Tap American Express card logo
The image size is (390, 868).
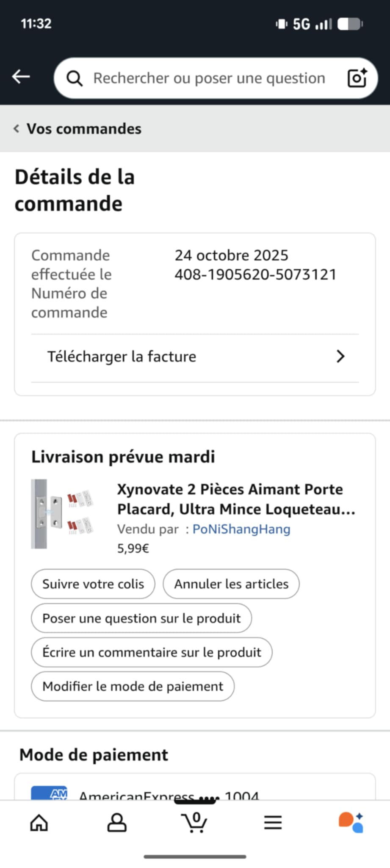pos(49,793)
